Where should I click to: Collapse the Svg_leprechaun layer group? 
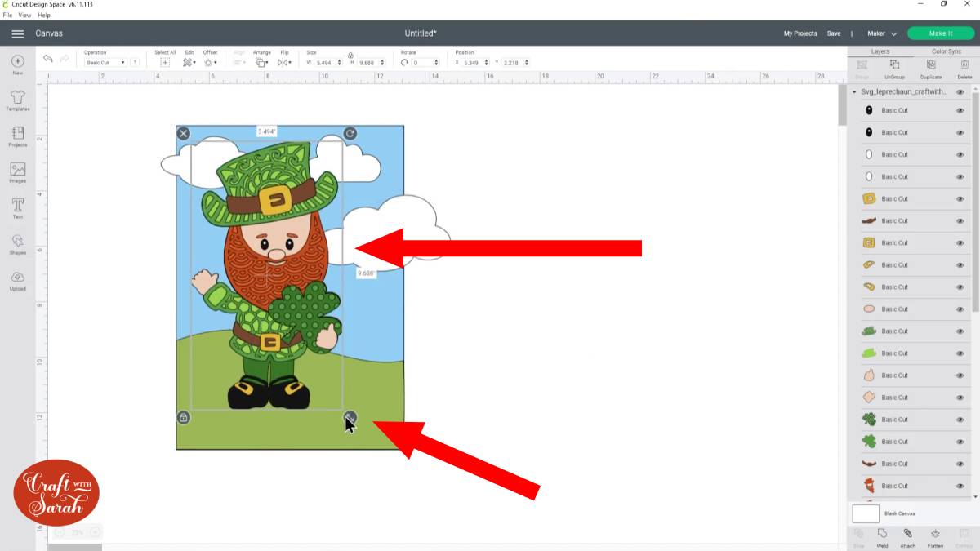pos(854,92)
